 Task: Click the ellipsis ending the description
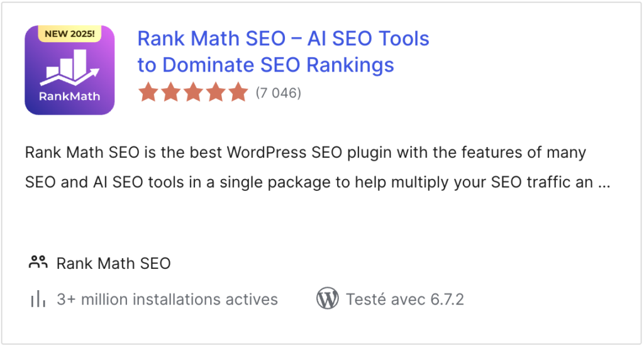coord(604,183)
